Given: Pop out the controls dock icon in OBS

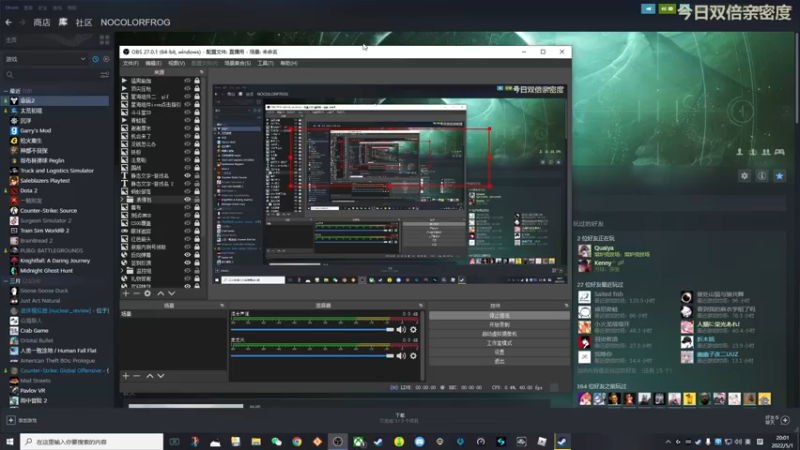Looking at the screenshot, I should point(566,306).
